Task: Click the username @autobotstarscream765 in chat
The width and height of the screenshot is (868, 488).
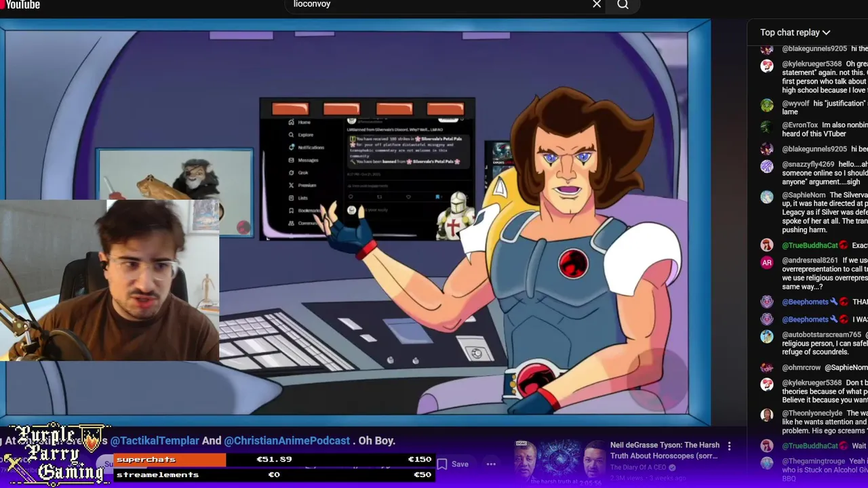Action: (821, 335)
